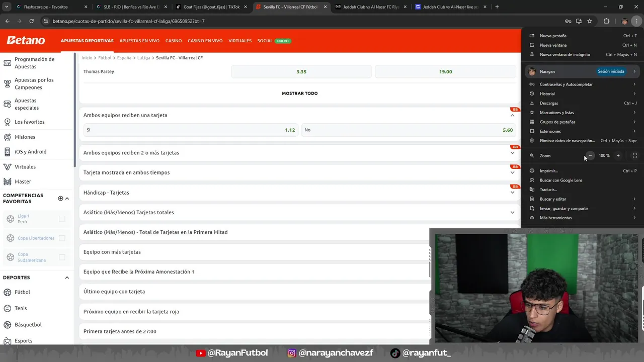Collapse Ambos equipos reciben una tarjeta market
This screenshot has height=362, width=644.
pos(512,115)
